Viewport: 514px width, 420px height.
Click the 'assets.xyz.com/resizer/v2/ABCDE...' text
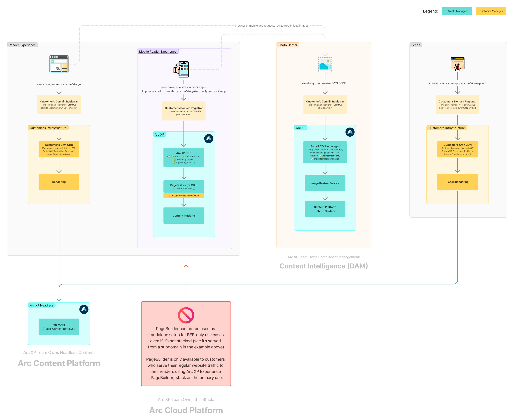pyautogui.click(x=325, y=83)
